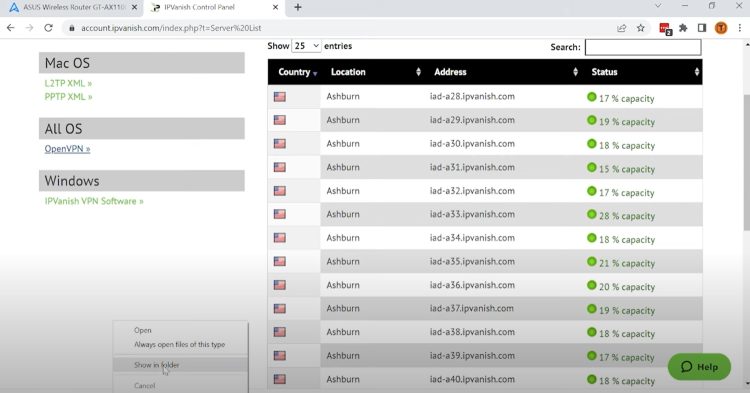Click 28 % capacity status text
This screenshot has width=750, height=393.
pyautogui.click(x=627, y=216)
